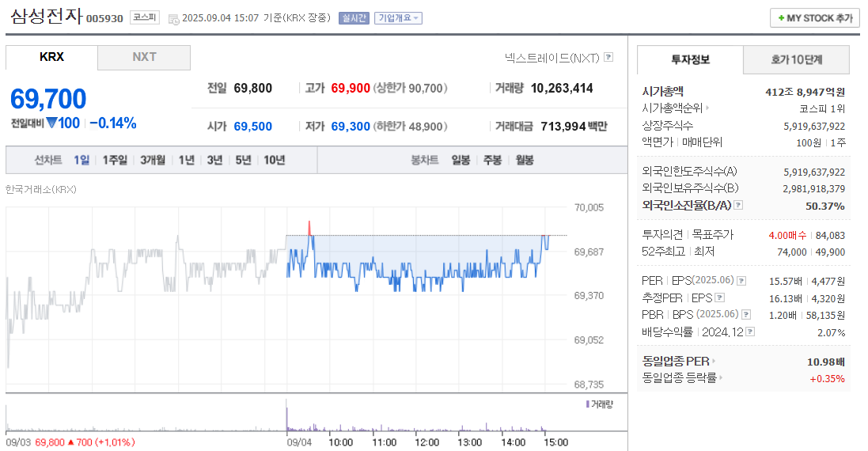
Task: Show the 일봉 candlestick chart
Action: [461, 161]
